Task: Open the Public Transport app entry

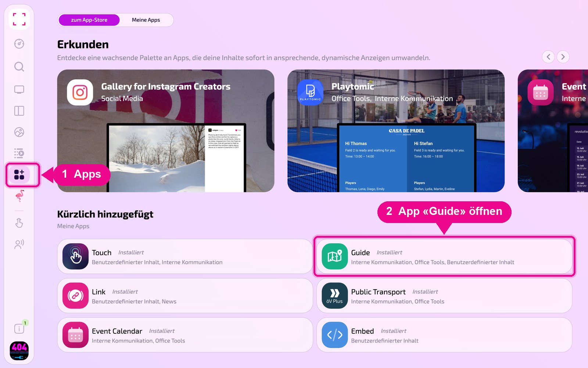Action: click(x=444, y=296)
